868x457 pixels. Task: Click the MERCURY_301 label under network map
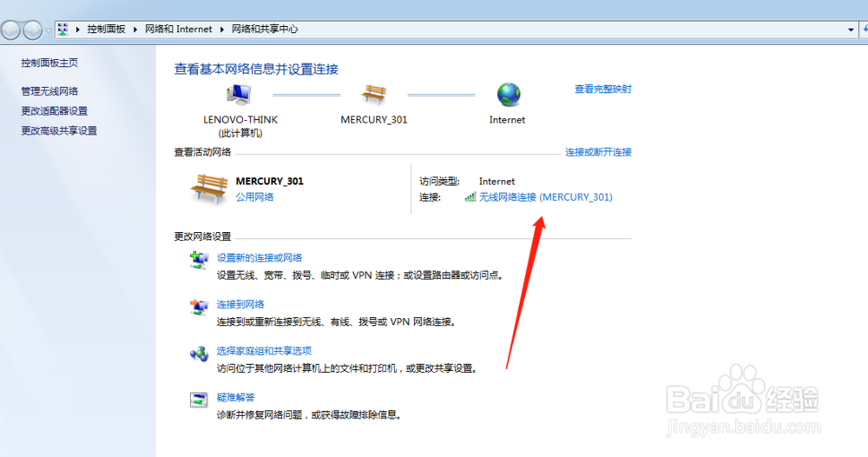tap(373, 120)
